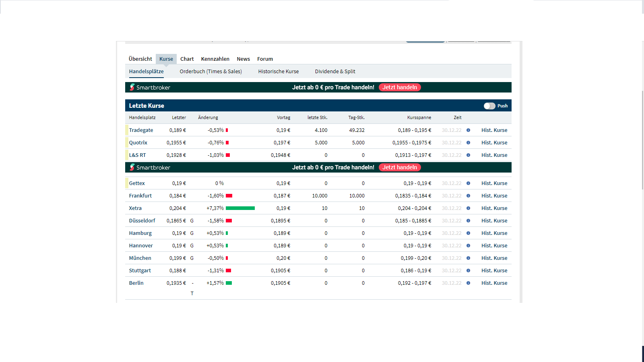Open Hist. Kurse for Düsseldorf
Image resolution: width=644 pixels, height=362 pixels.
(494, 221)
